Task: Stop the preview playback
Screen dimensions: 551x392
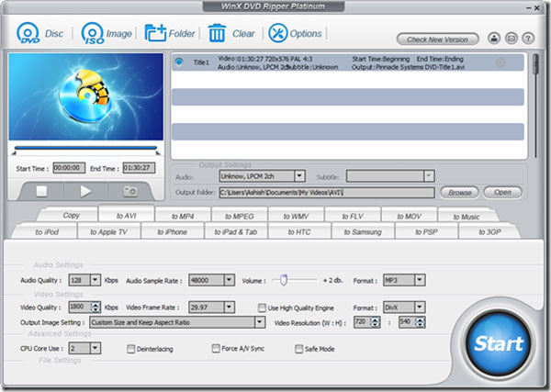Action: (x=41, y=191)
